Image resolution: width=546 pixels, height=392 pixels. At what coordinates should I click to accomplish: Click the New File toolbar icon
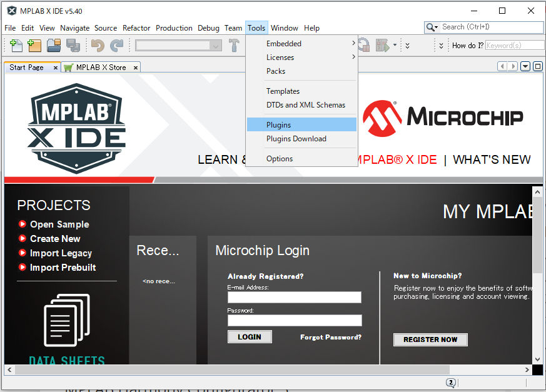pos(15,45)
